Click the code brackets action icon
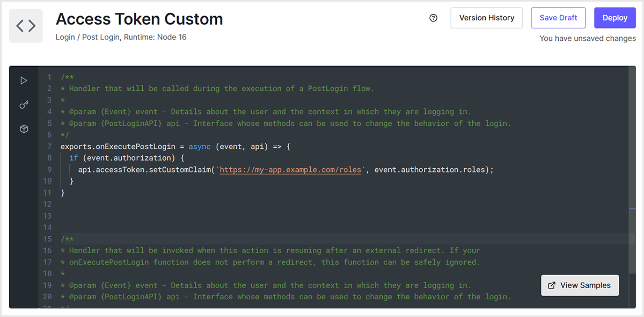 (x=26, y=25)
